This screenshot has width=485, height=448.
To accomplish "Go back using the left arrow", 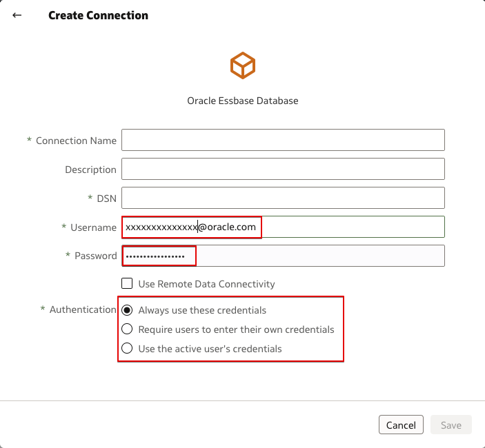I will click(x=17, y=15).
